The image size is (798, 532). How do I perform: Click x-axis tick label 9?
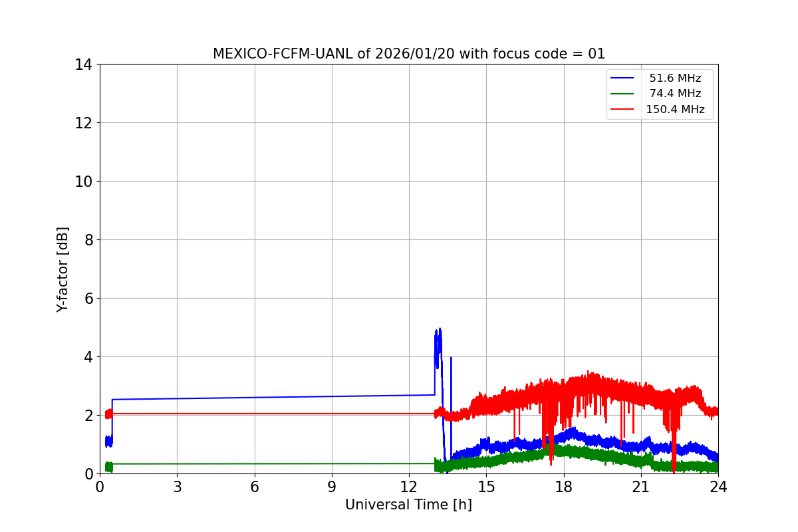pos(332,487)
